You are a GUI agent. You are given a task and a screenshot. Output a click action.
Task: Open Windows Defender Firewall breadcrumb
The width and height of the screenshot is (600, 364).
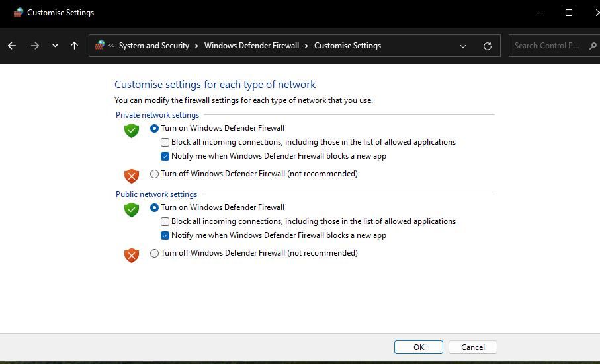[x=251, y=46]
